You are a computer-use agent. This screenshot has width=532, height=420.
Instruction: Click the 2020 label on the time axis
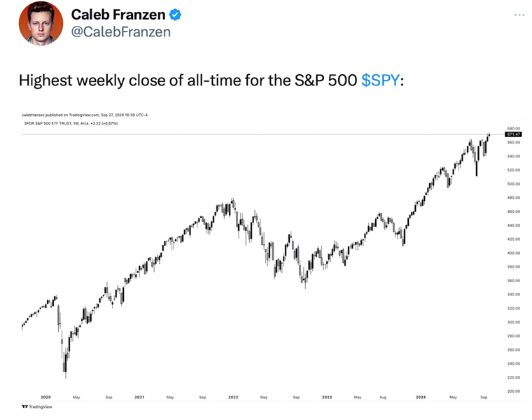point(47,397)
